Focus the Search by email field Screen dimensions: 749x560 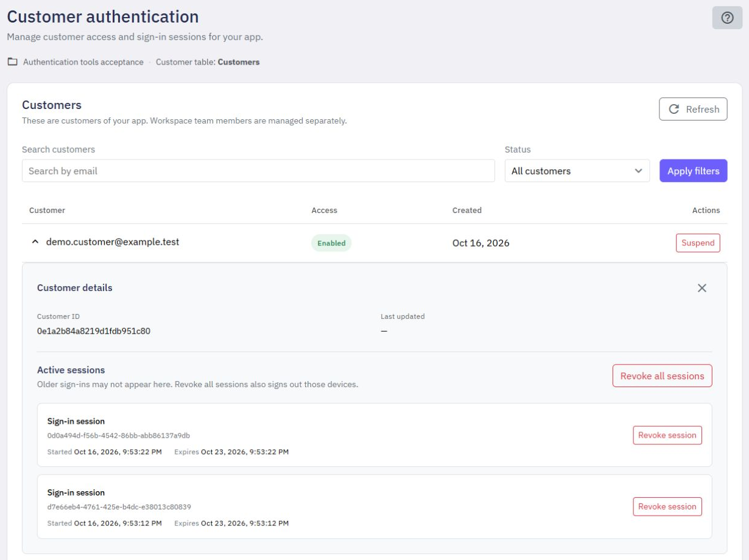coord(258,171)
